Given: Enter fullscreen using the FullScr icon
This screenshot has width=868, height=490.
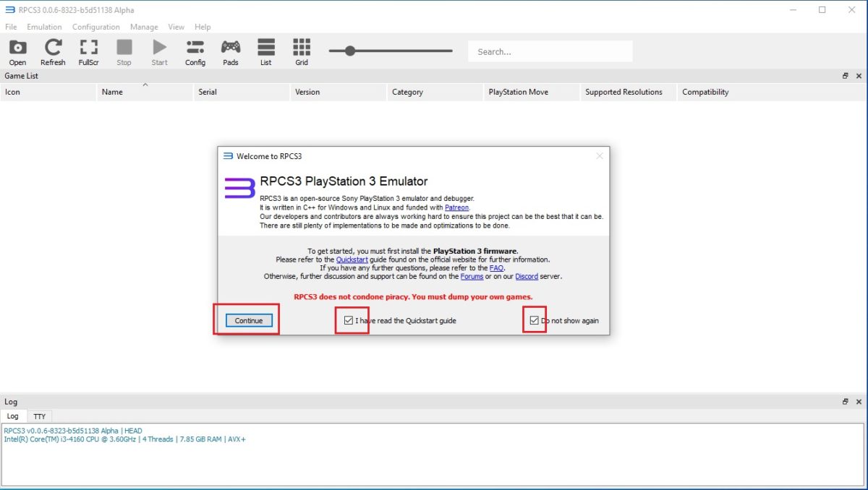Looking at the screenshot, I should coord(88,51).
